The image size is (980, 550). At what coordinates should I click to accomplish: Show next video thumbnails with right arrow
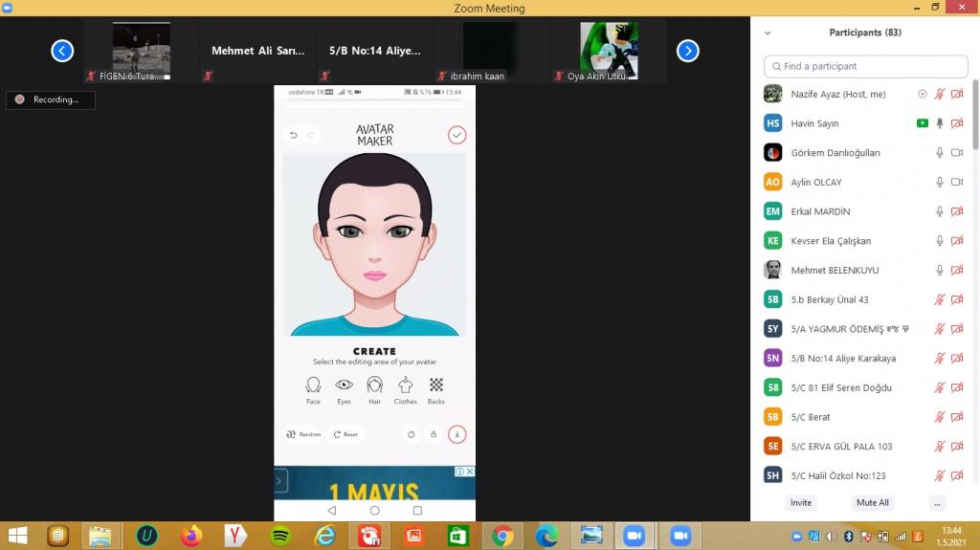pyautogui.click(x=687, y=52)
